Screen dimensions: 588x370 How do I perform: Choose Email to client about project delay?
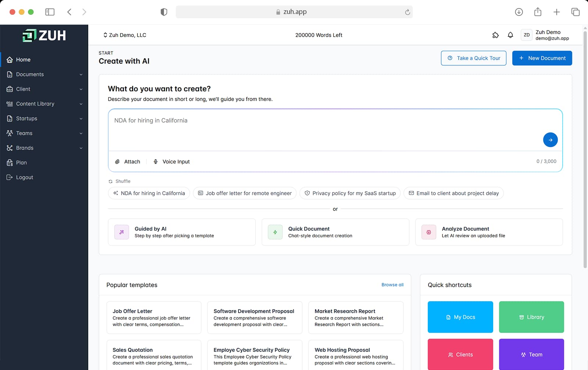point(453,193)
